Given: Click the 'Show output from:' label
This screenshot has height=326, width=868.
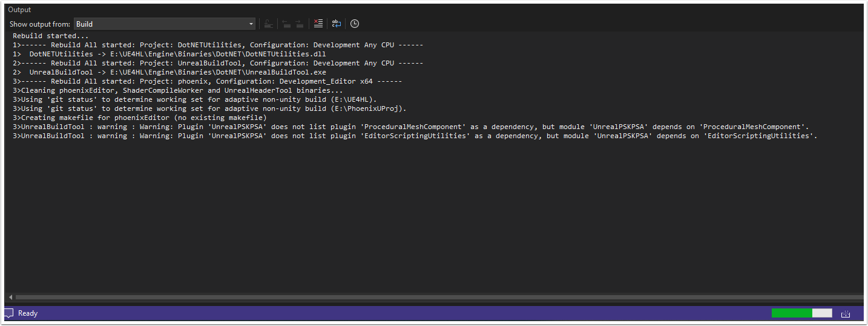Looking at the screenshot, I should click(x=40, y=24).
